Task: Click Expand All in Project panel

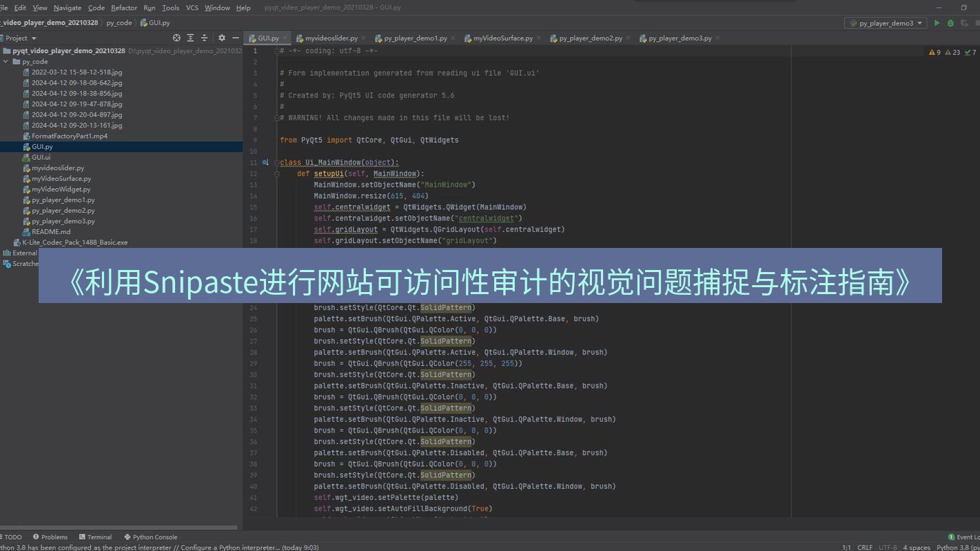Action: coord(191,38)
